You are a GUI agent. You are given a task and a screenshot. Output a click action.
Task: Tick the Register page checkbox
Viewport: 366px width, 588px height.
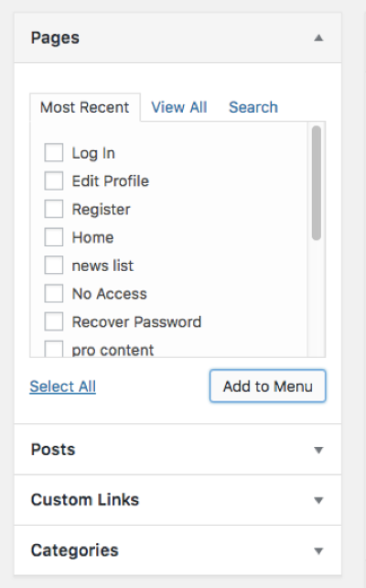tap(54, 209)
